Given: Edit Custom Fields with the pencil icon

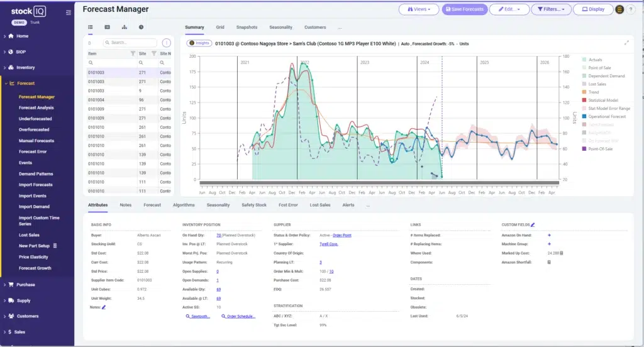Looking at the screenshot, I should point(533,224).
